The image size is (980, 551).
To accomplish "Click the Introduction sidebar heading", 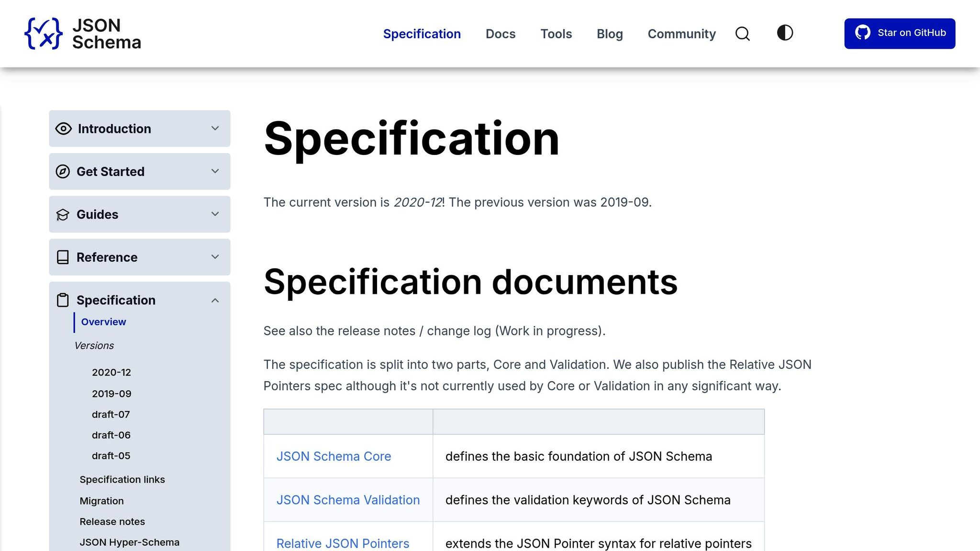I will [x=114, y=129].
